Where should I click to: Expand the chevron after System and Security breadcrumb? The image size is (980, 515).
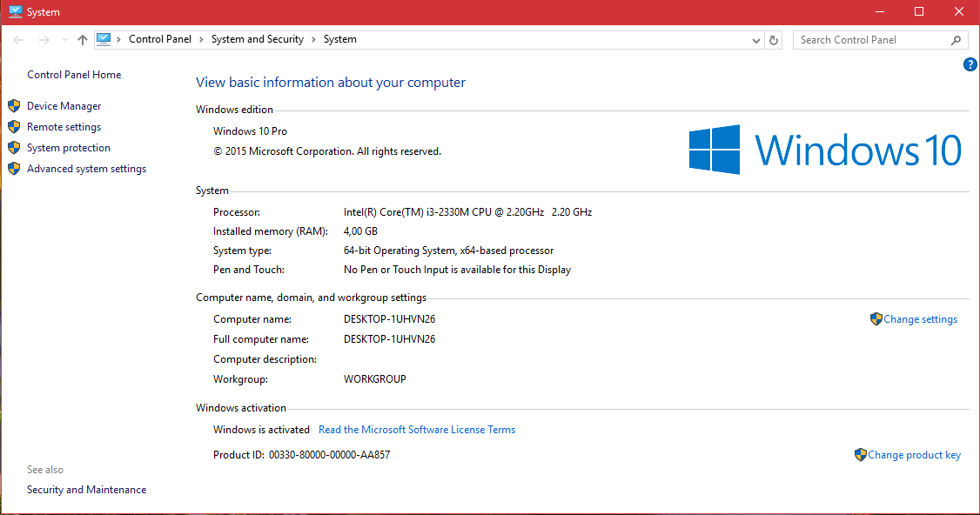pos(314,40)
